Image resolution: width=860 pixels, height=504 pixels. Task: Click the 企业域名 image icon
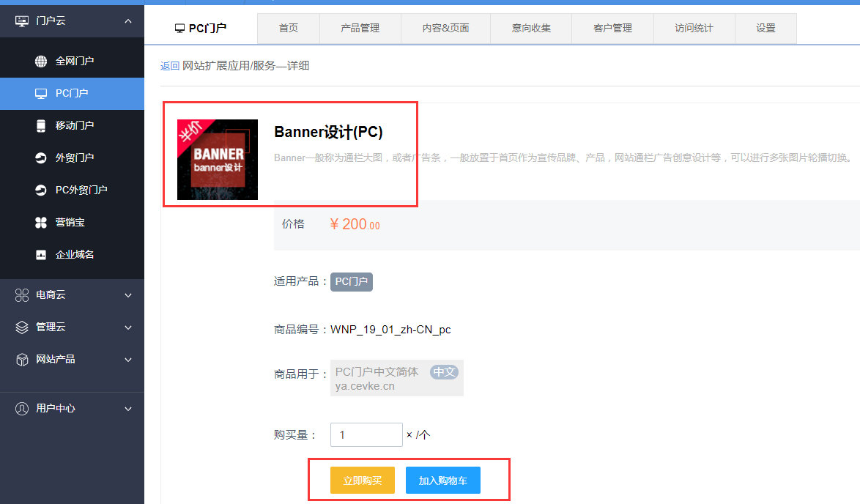(41, 254)
